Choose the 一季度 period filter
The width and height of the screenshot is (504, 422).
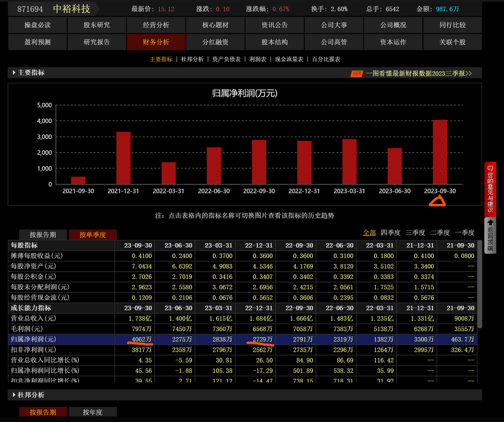[x=465, y=232]
